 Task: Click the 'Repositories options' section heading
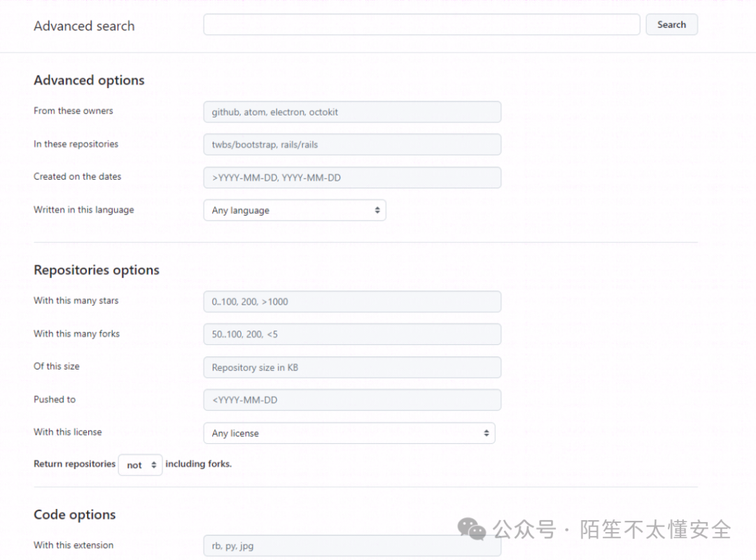(97, 269)
